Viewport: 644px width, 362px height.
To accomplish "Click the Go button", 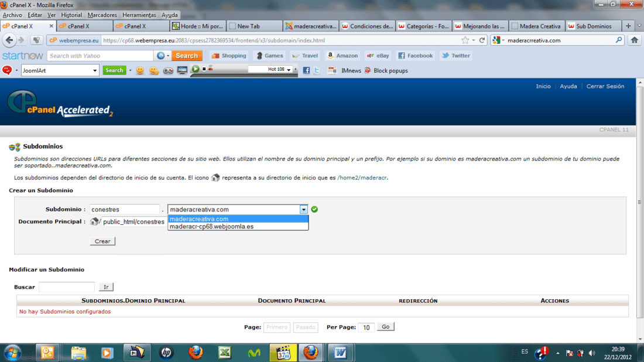I will (386, 327).
